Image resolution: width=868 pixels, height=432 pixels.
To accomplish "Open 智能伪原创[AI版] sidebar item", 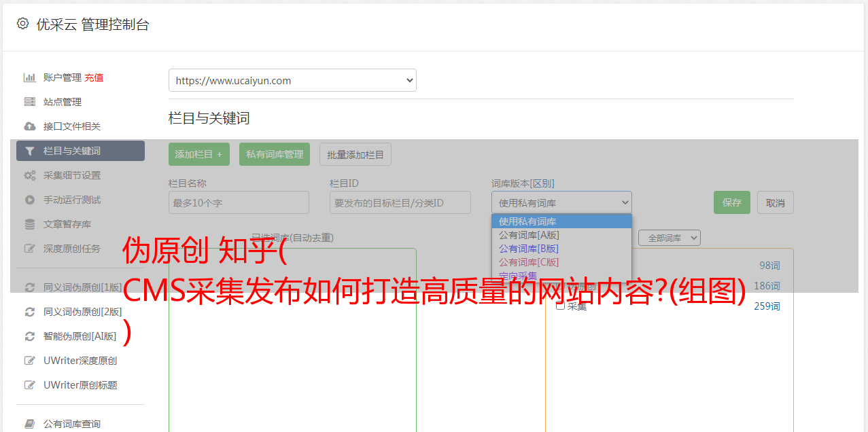I will click(x=80, y=336).
